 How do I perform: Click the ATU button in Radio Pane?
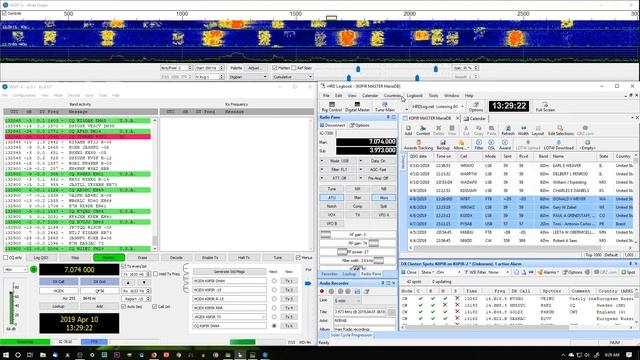(331, 198)
